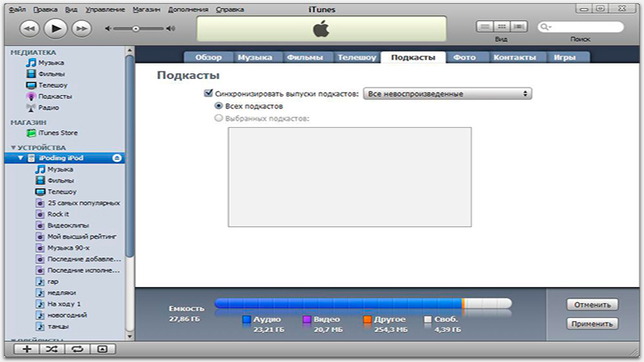
Task: Click the Previous track rewind button
Action: pos(30,29)
